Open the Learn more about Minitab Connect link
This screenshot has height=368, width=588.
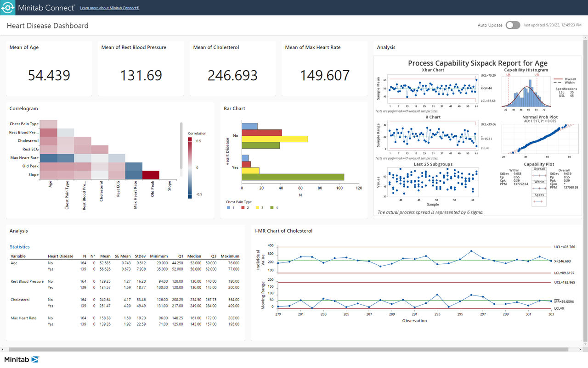tap(109, 8)
